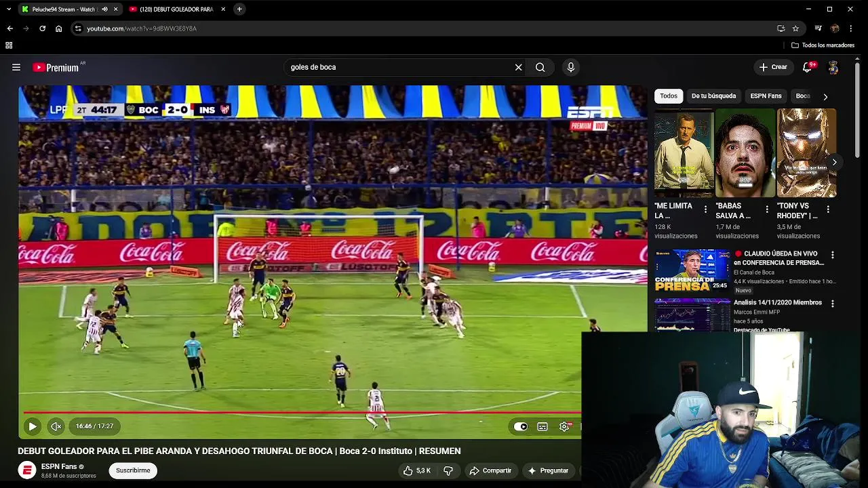Switch to the 'DEBUT GOLEADOR PARA' tab
Image resolution: width=868 pixels, height=488 pixels.
click(x=176, y=9)
